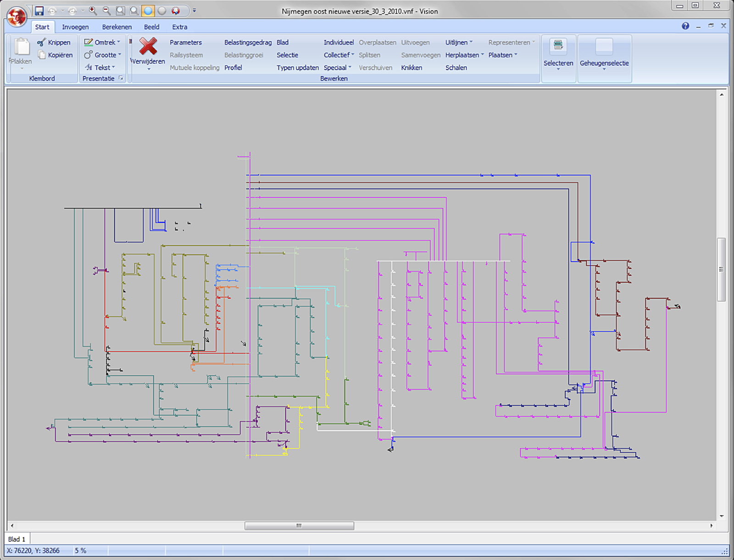Toggle the gray circle mode button
734x560 pixels.
(x=162, y=11)
